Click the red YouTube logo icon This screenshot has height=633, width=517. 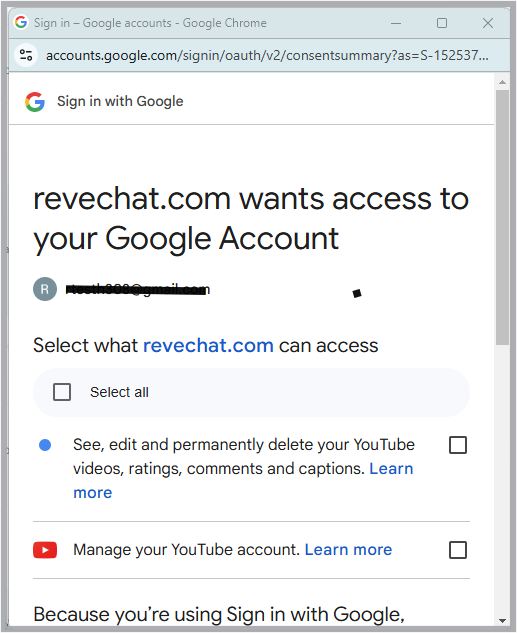coord(45,550)
